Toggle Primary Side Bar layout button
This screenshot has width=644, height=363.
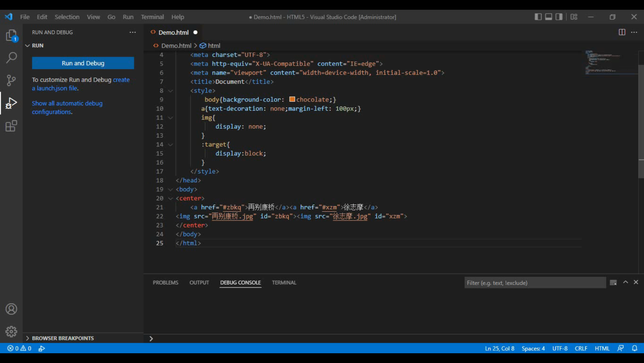point(538,17)
